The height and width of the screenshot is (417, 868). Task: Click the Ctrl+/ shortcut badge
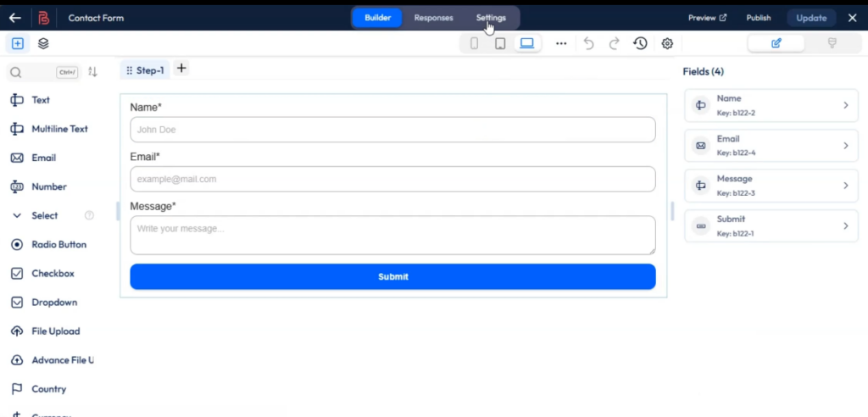pyautogui.click(x=67, y=72)
